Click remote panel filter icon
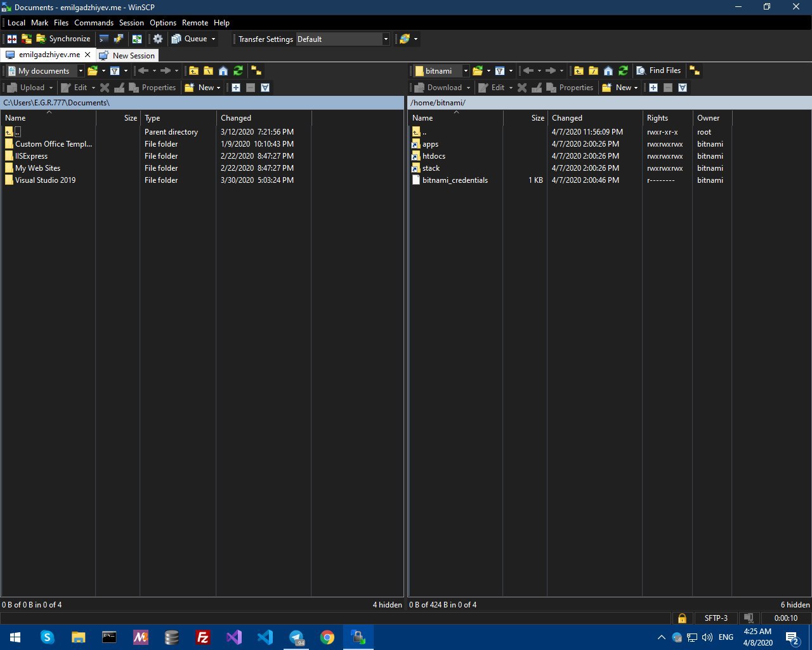812x650 pixels. click(500, 70)
